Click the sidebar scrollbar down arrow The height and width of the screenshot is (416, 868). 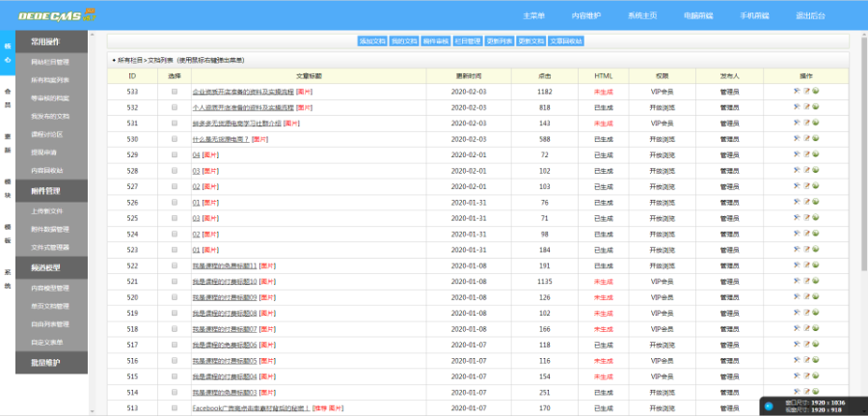pyautogui.click(x=93, y=410)
